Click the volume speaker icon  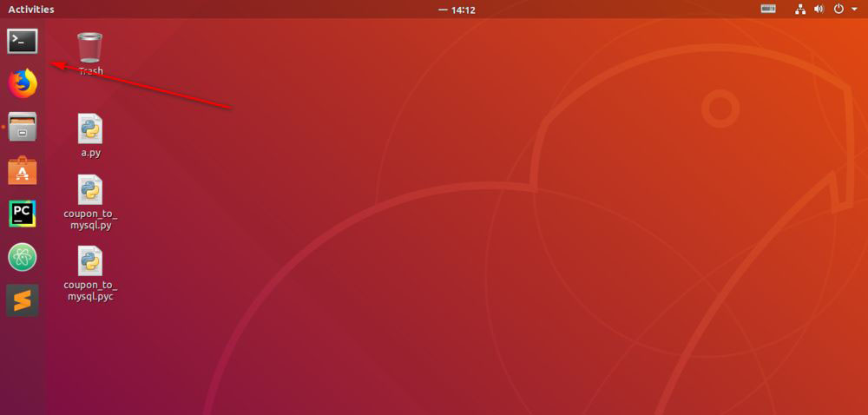[819, 10]
